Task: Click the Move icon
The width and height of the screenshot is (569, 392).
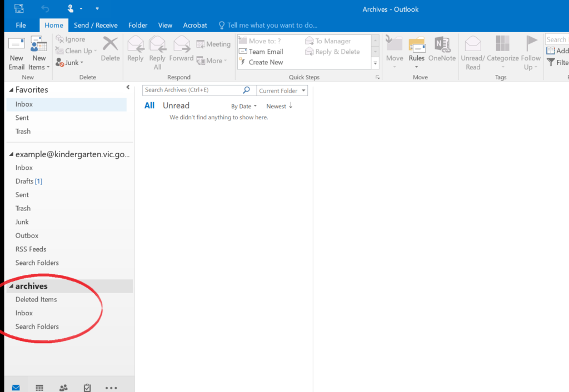Action: (x=394, y=43)
